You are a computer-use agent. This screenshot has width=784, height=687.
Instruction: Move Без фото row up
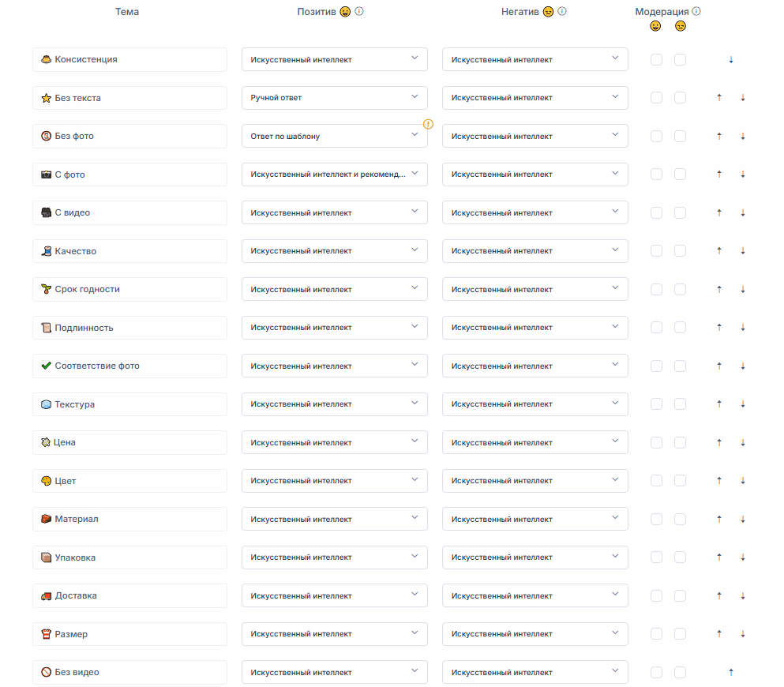pos(719,136)
